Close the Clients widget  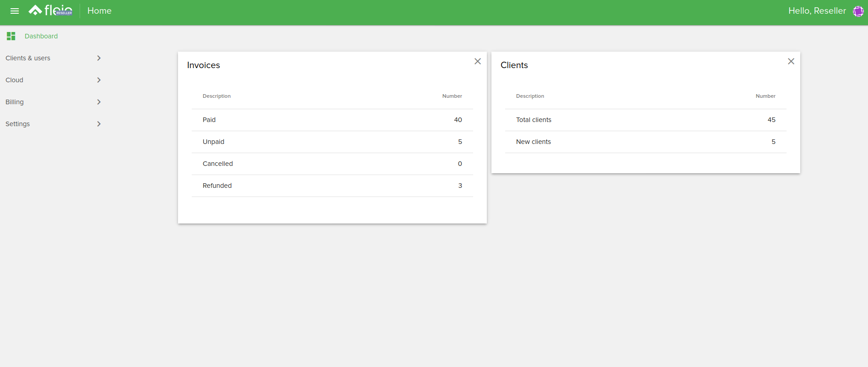[791, 61]
